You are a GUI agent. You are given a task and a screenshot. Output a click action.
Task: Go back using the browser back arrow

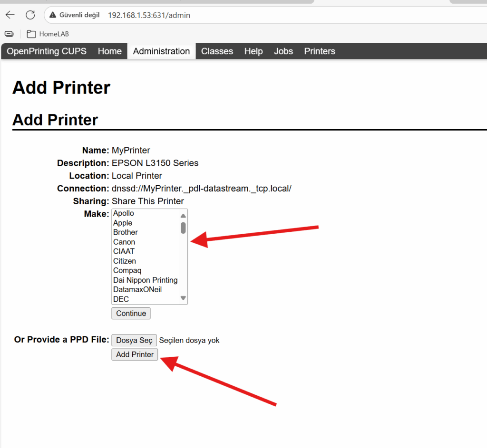(x=10, y=15)
